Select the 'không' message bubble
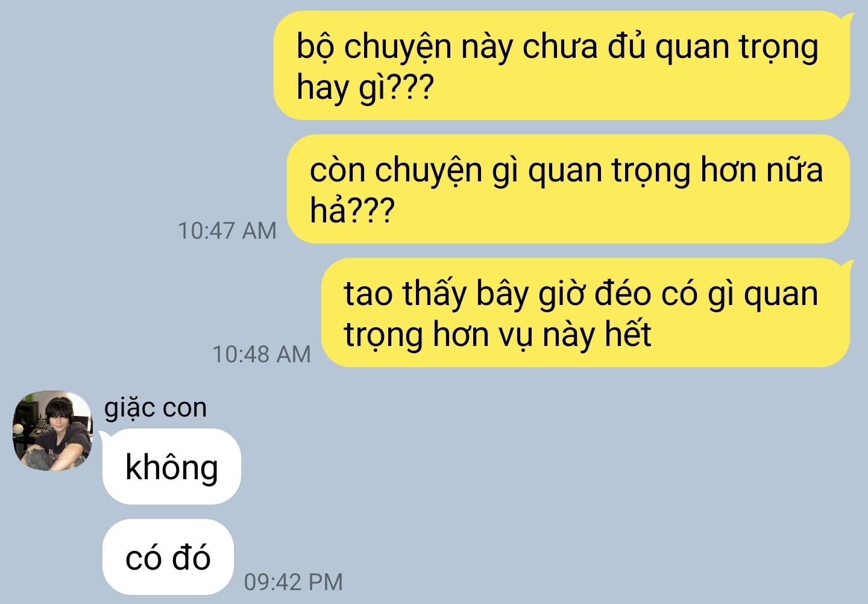This screenshot has height=604, width=868. pyautogui.click(x=172, y=467)
